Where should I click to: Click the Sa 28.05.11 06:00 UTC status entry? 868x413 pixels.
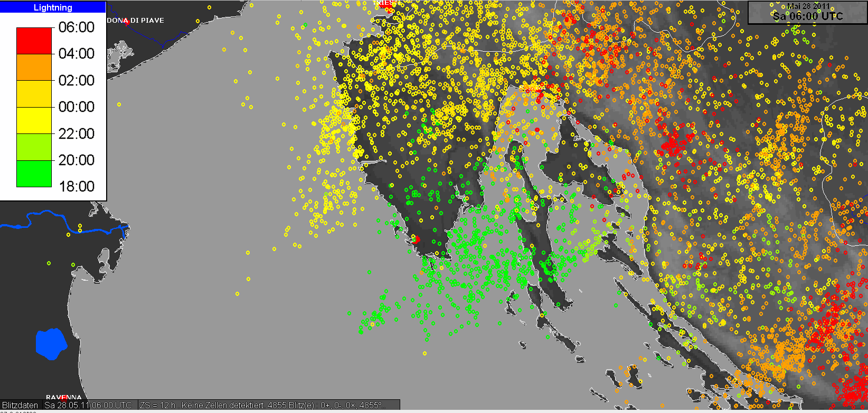[x=88, y=405]
